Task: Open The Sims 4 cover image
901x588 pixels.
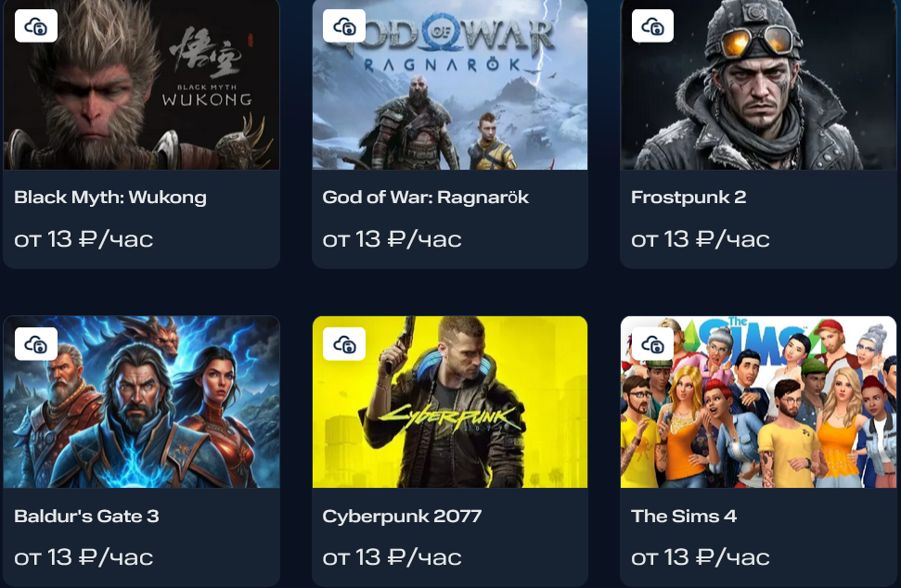Action: (x=758, y=402)
